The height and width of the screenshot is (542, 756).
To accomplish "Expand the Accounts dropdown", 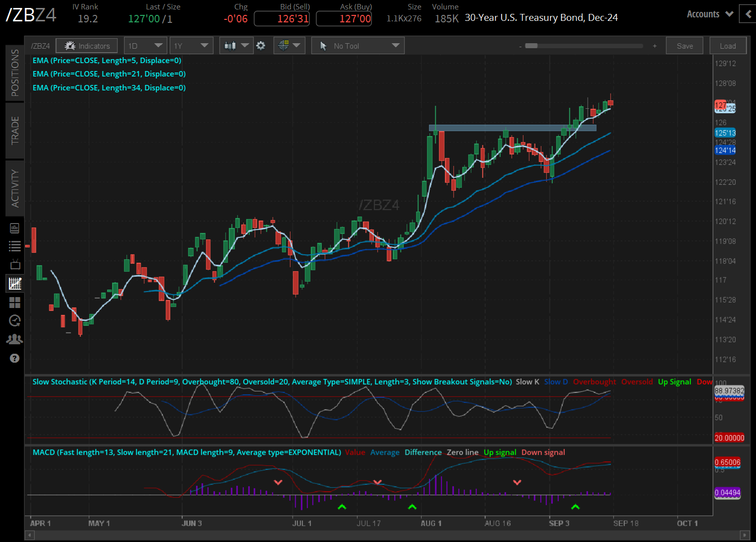I will point(710,14).
